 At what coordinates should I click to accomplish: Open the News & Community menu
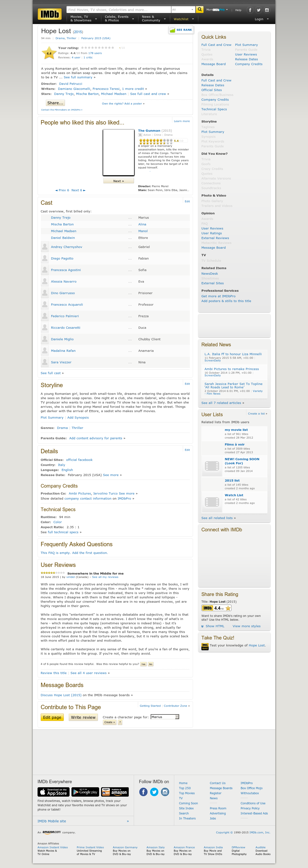(154, 19)
